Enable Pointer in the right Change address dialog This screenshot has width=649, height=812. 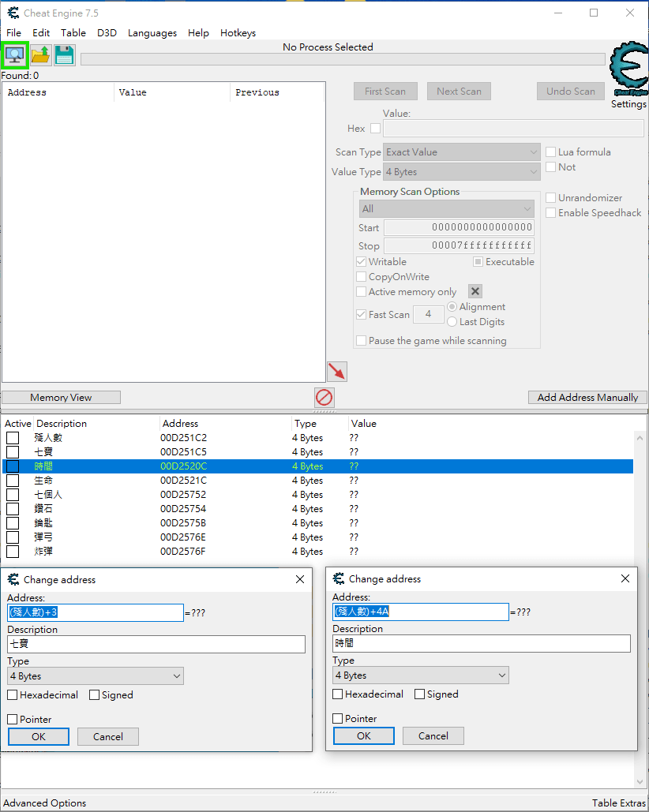(337, 718)
